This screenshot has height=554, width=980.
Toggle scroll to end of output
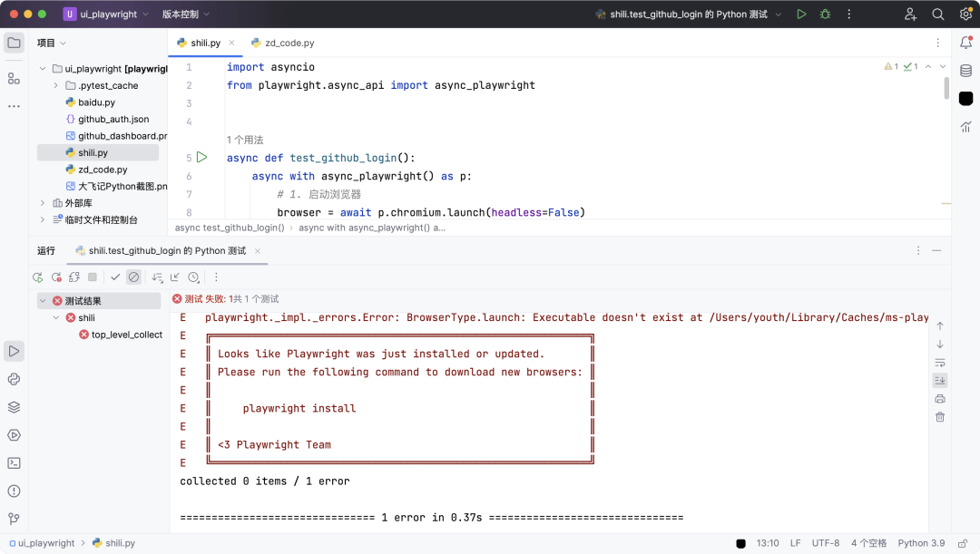tap(940, 381)
